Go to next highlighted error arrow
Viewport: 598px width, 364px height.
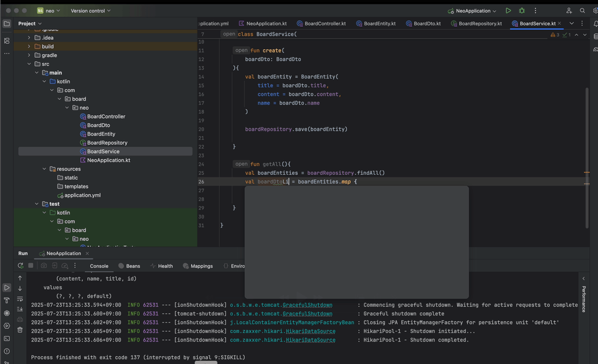(585, 35)
